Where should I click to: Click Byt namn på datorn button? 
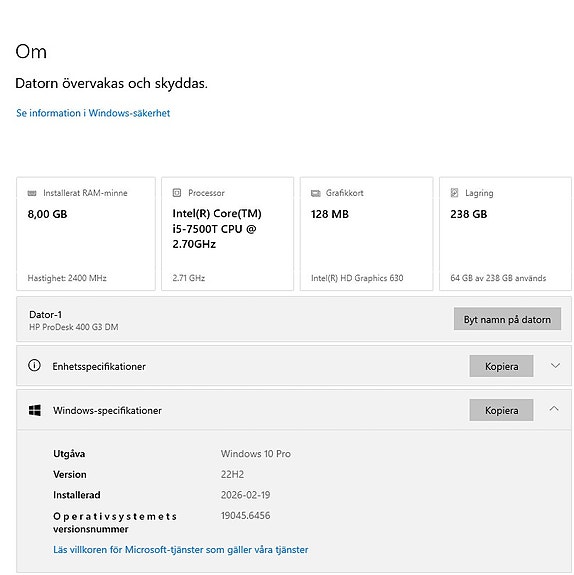point(507,319)
